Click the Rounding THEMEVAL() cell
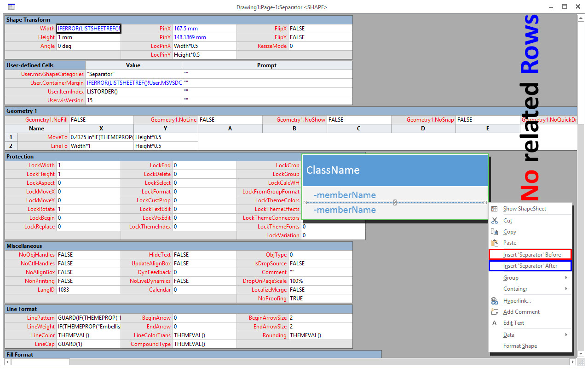The height and width of the screenshot is (369, 588). [320, 335]
